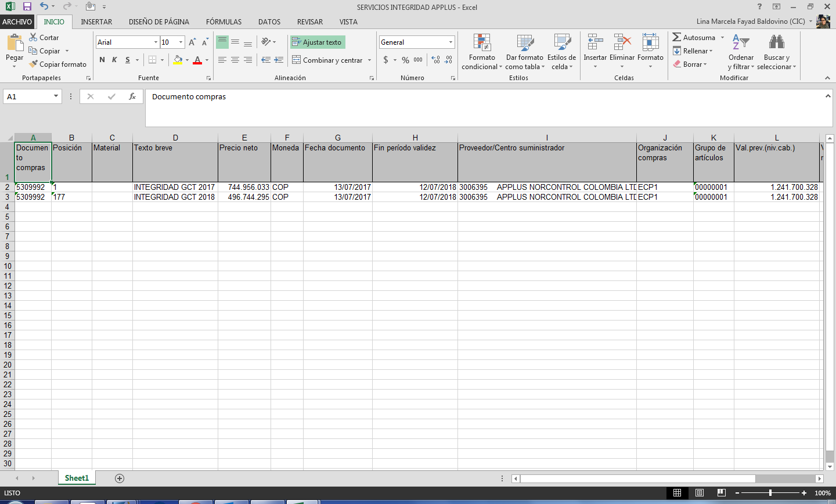Increase font size with the large A icon
Image resolution: width=836 pixels, height=504 pixels.
(192, 42)
